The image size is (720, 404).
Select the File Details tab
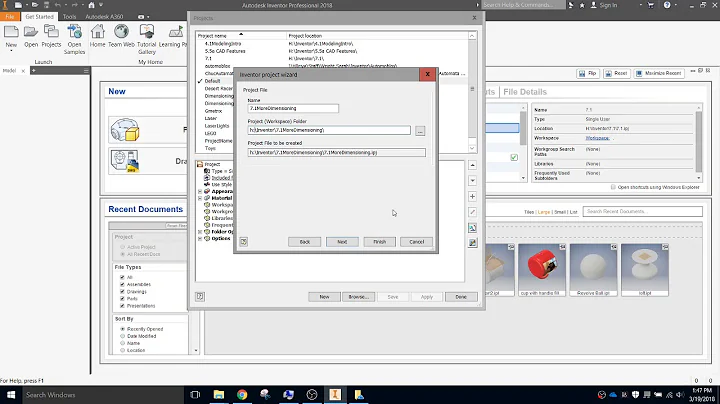pyautogui.click(x=525, y=92)
